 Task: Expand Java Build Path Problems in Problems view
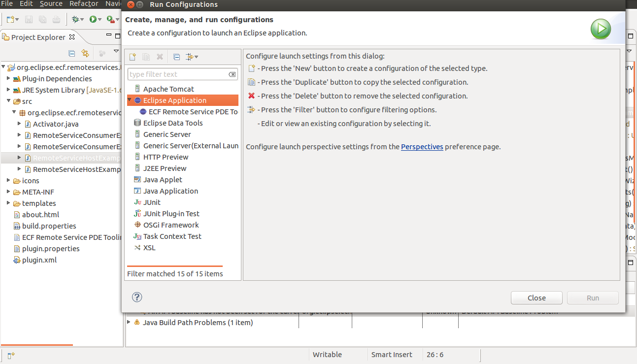[129, 322]
